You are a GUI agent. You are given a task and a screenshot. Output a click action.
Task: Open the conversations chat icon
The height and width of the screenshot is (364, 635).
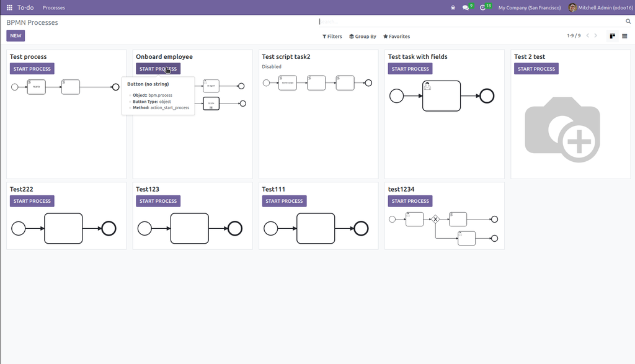tap(466, 7)
